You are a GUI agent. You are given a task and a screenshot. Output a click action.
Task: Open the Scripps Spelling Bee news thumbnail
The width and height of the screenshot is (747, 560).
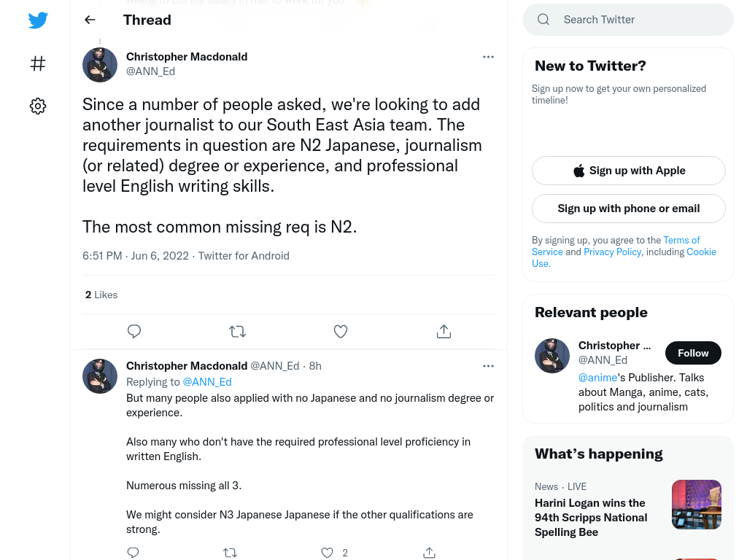(697, 505)
